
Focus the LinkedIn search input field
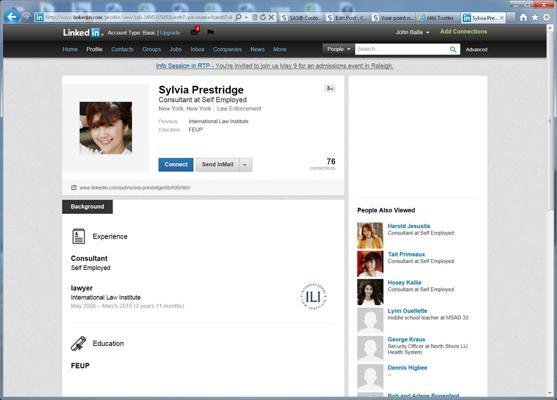coord(402,49)
